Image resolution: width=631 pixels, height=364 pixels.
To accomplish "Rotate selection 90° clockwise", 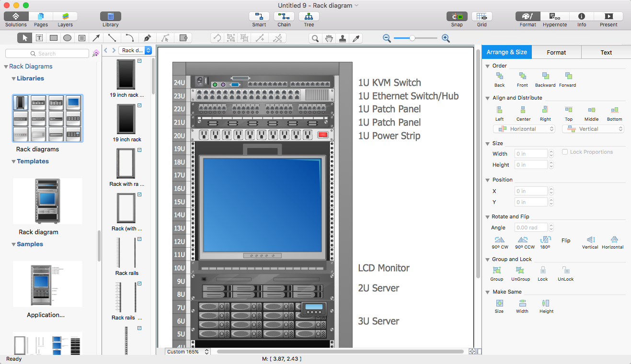I will [x=499, y=240].
